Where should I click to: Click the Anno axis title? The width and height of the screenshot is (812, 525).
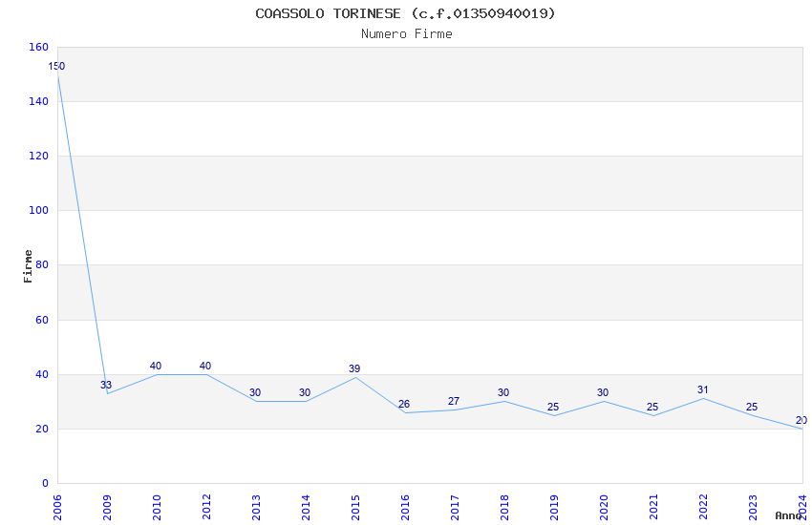click(x=788, y=515)
